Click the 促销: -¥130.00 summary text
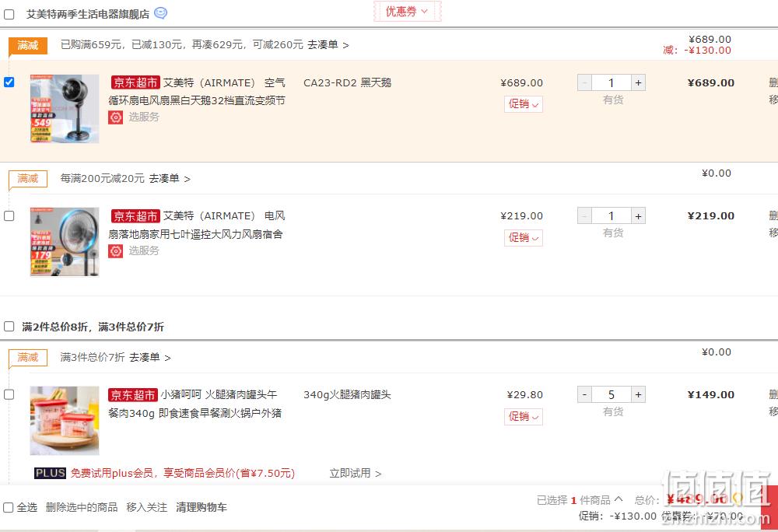Screen dimensions: 778x532 (617, 516)
